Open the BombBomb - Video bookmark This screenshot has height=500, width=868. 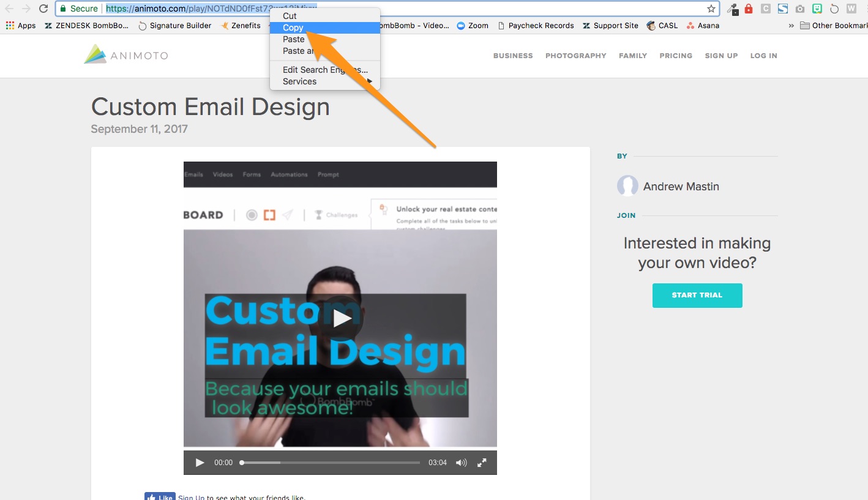click(415, 26)
